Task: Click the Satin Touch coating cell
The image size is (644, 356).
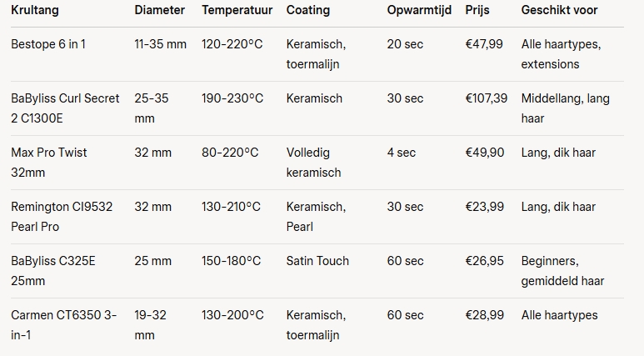Action: (x=317, y=261)
